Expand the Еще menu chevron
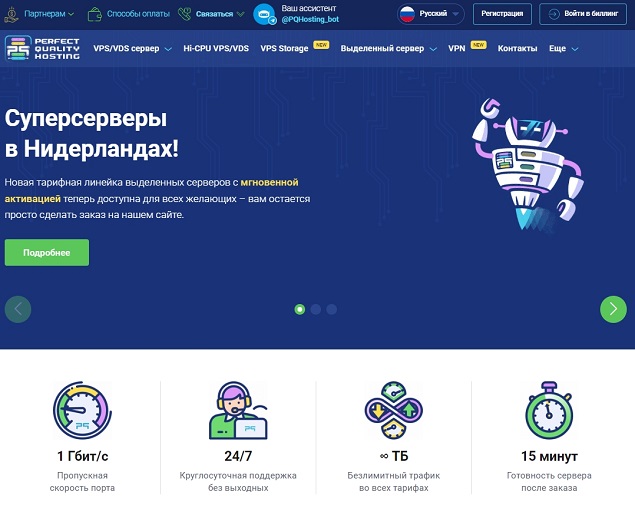 pyautogui.click(x=575, y=49)
